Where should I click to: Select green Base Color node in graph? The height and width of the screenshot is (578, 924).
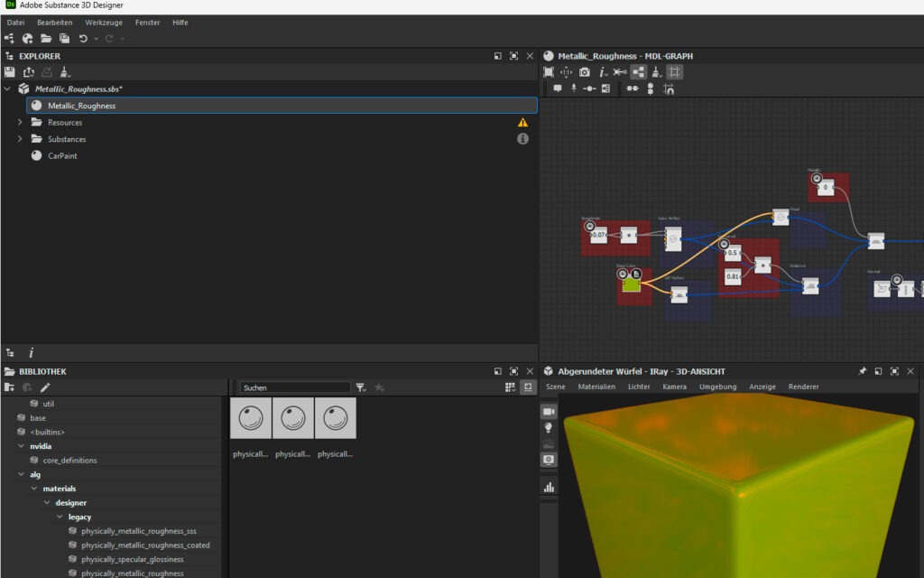click(x=631, y=284)
